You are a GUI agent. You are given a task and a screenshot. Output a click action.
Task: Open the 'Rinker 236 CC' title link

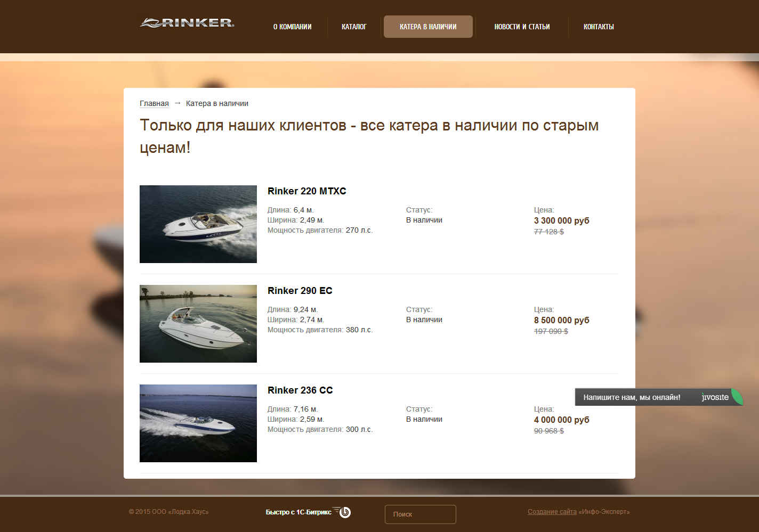[300, 390]
